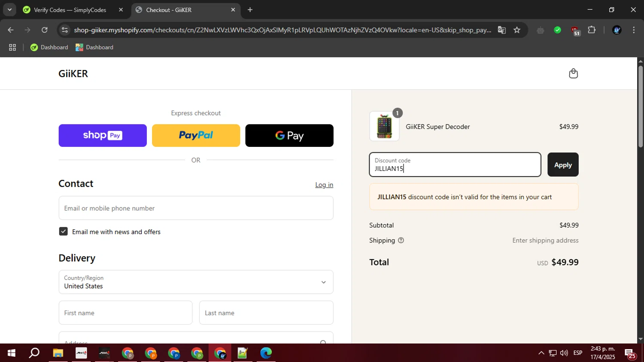Viewport: 644px width, 362px height.
Task: Open File Explorer from the taskbar
Action: pyautogui.click(x=58, y=353)
